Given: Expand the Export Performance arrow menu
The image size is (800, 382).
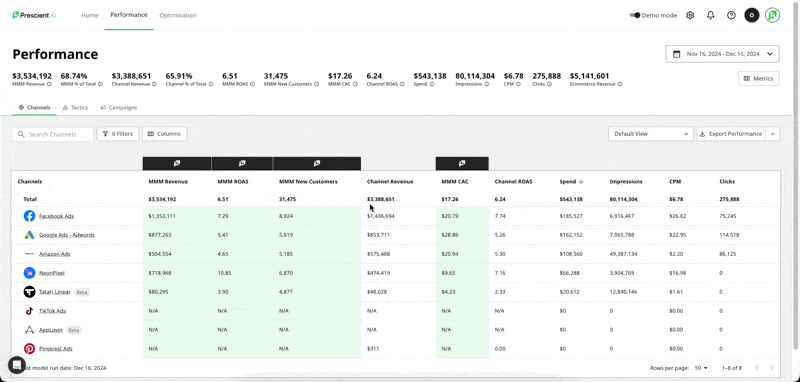Looking at the screenshot, I should 772,134.
